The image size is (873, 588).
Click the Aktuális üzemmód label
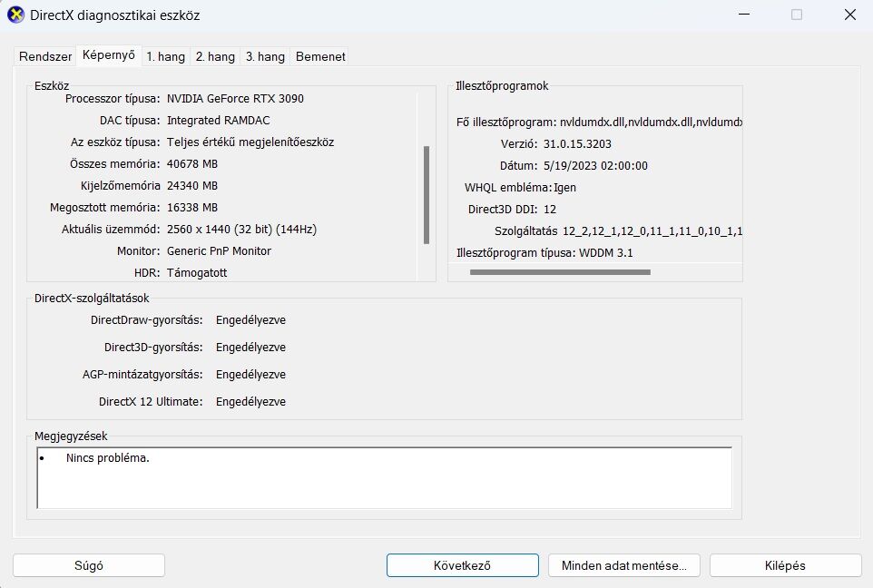[111, 229]
